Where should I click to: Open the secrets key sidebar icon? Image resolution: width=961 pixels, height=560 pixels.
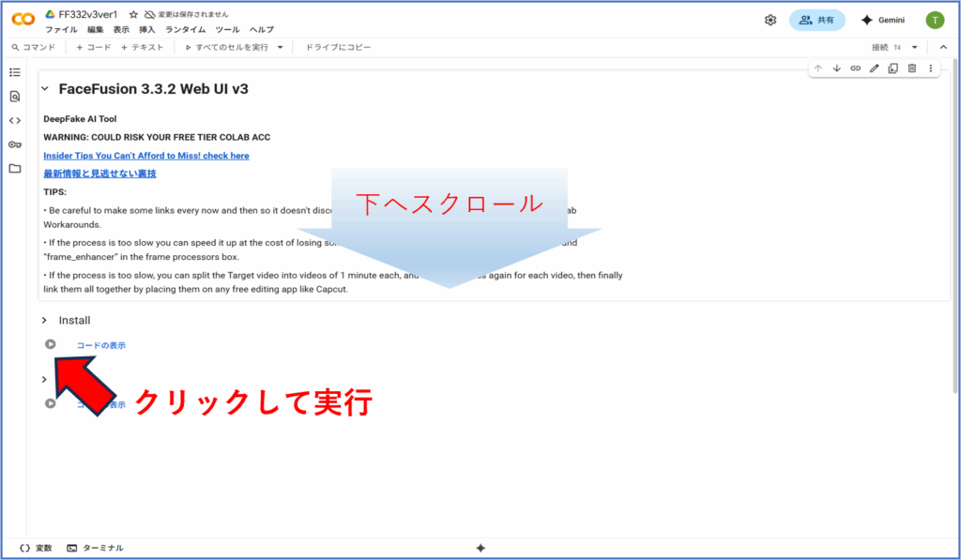15,144
